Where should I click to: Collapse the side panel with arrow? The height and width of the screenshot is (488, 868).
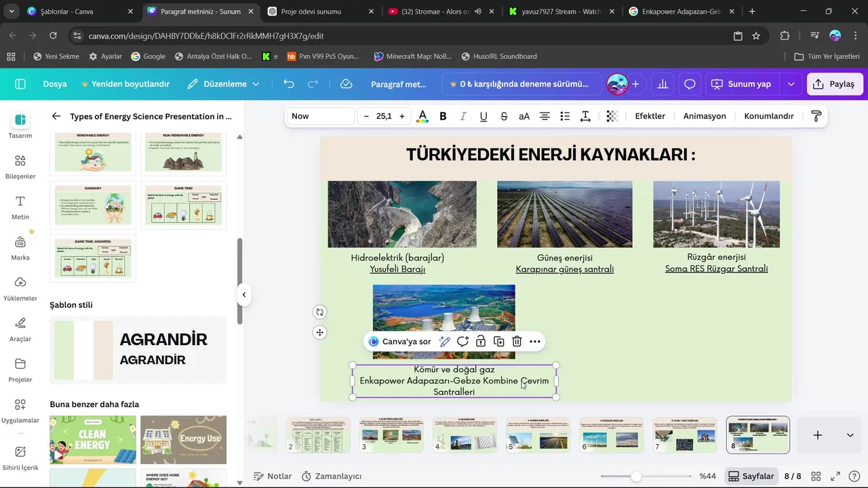pos(243,294)
